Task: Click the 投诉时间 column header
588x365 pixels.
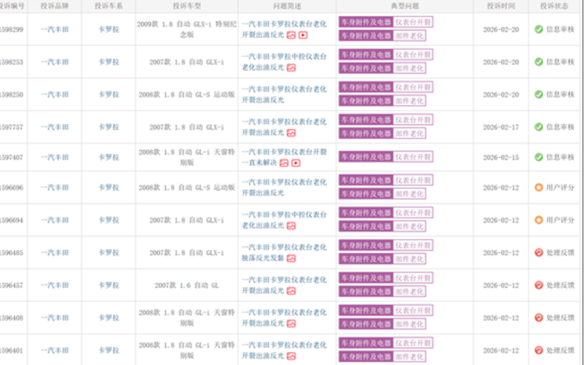Action: coord(499,5)
